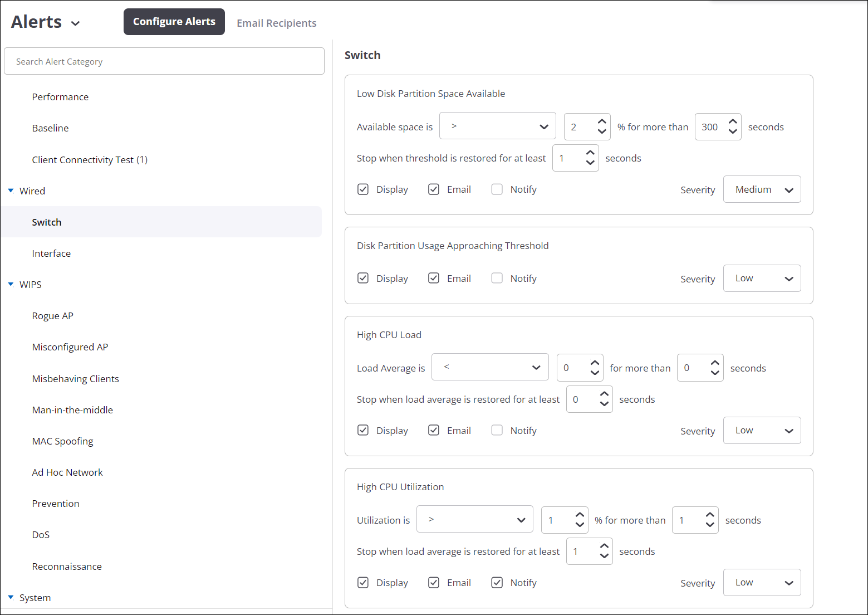Open Client Connectivity Test category
Image resolution: width=868 pixels, height=615 pixels.
[90, 159]
